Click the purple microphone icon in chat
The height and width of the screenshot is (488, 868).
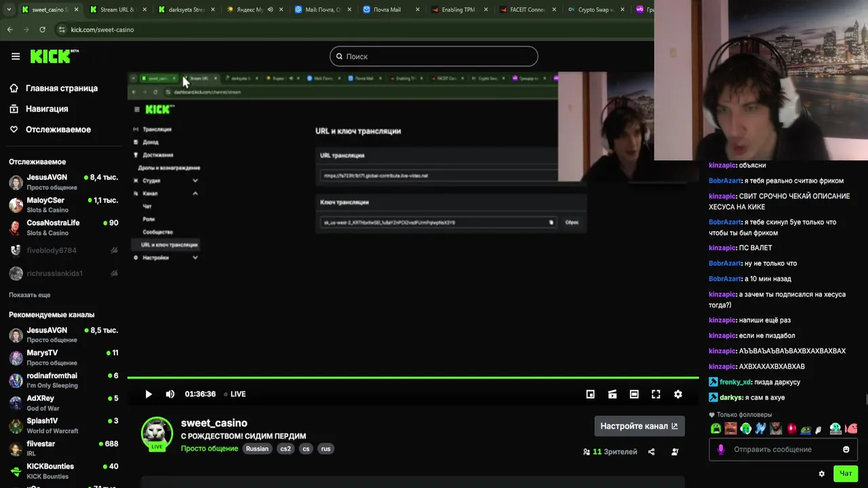tap(721, 449)
